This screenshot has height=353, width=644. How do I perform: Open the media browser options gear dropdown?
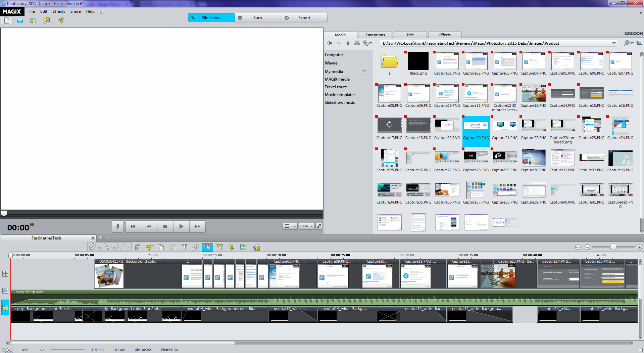(367, 43)
